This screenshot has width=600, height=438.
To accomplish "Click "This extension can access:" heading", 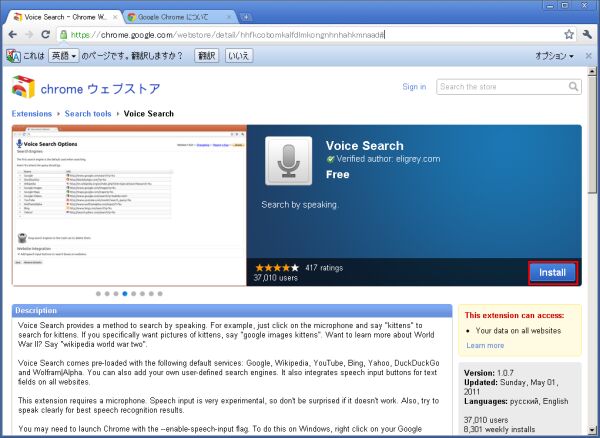I will click(514, 316).
